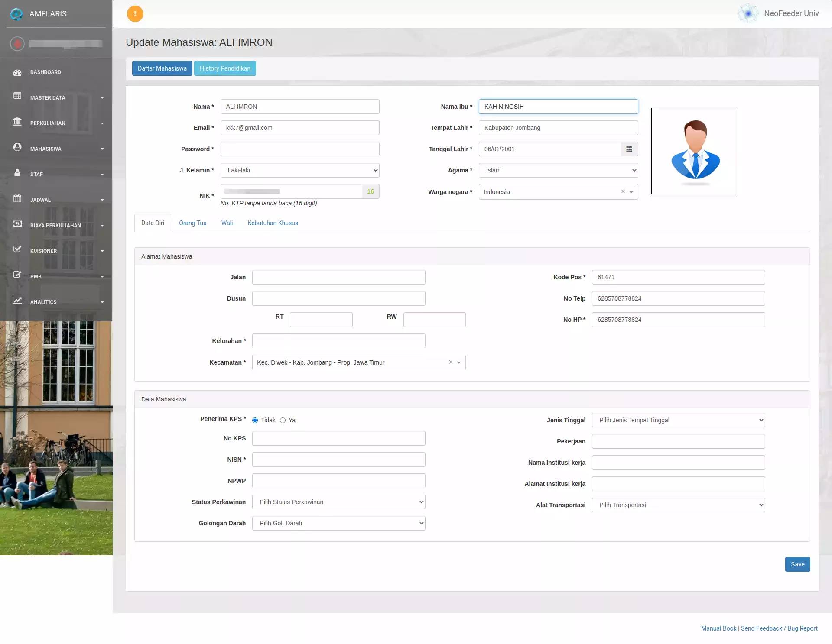This screenshot has height=644, width=832.
Task: Click the Tempat Lahir input field
Action: point(558,128)
